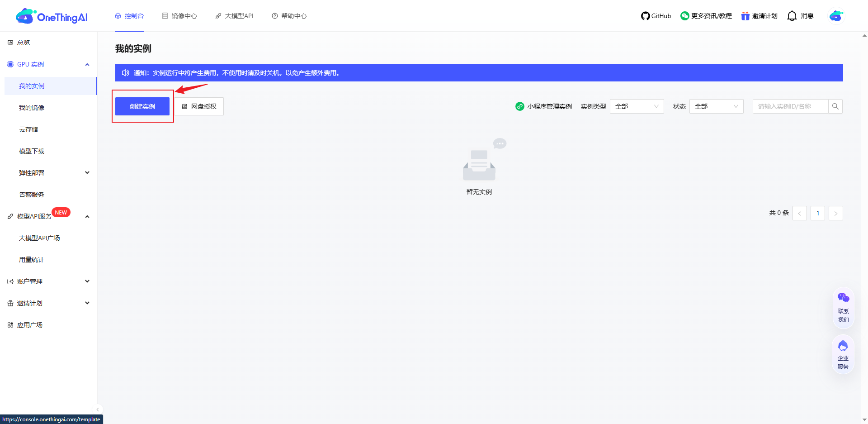Screen dimensions: 868x424
Task: Click the OneThingAI logo
Action: pos(52,16)
